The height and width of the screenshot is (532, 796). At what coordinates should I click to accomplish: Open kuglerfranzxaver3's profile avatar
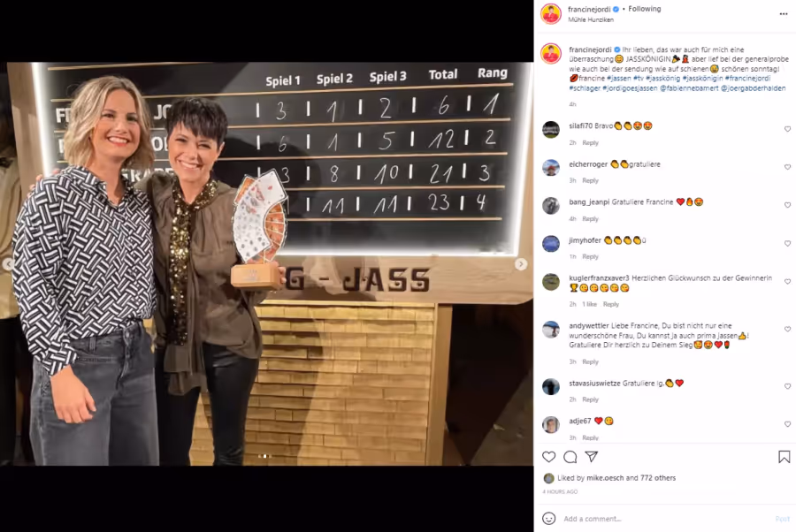[x=551, y=282]
